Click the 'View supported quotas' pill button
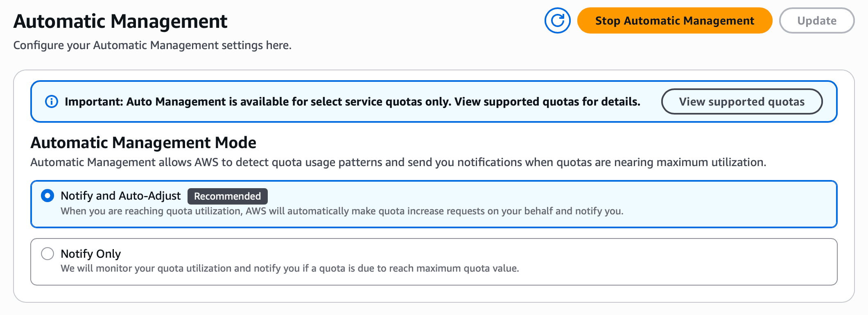Image resolution: width=868 pixels, height=315 pixels. pos(742,101)
